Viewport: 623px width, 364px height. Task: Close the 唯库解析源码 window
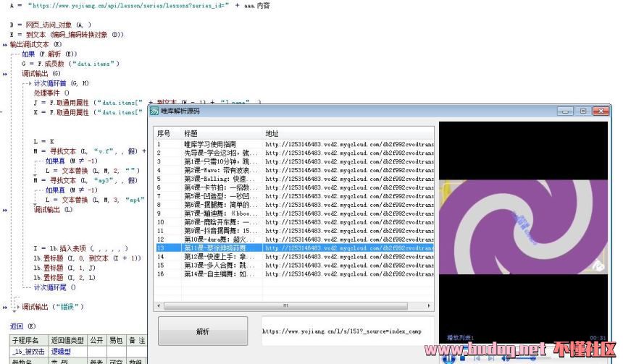click(x=600, y=111)
